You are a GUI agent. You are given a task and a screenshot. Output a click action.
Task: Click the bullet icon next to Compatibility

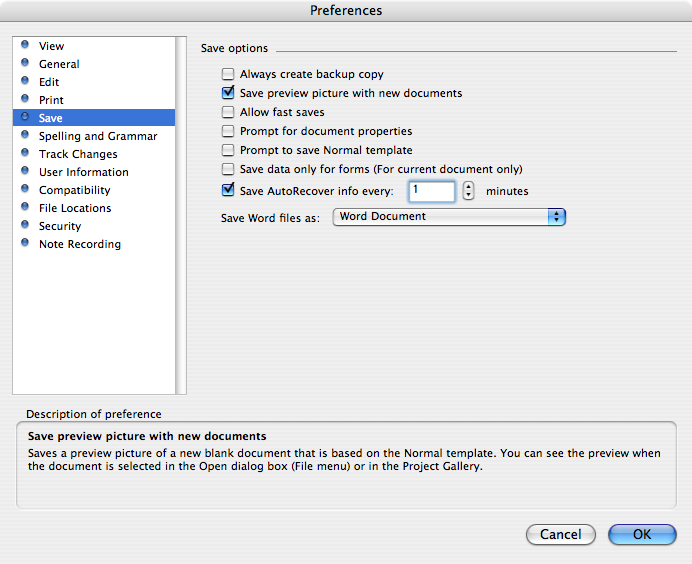coord(25,188)
